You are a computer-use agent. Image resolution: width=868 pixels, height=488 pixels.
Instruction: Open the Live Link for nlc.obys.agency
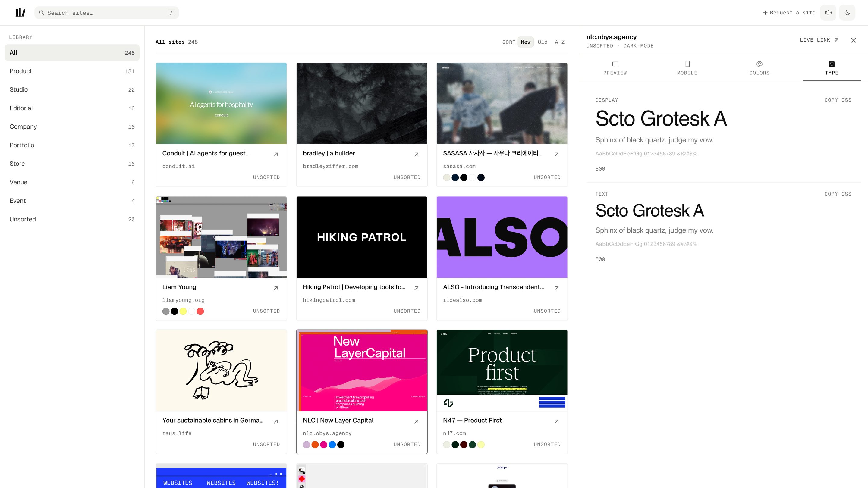click(819, 40)
